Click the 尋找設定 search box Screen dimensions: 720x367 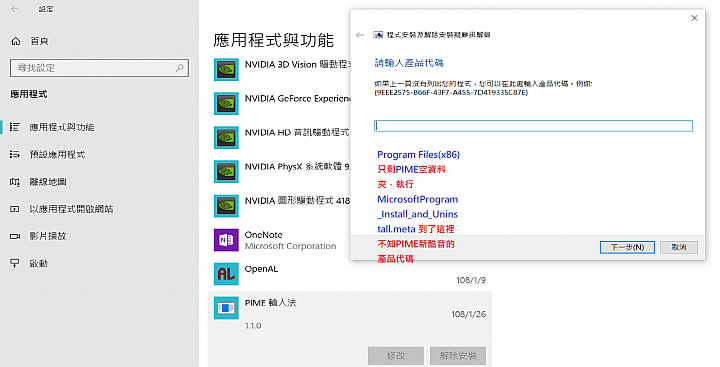coord(99,68)
